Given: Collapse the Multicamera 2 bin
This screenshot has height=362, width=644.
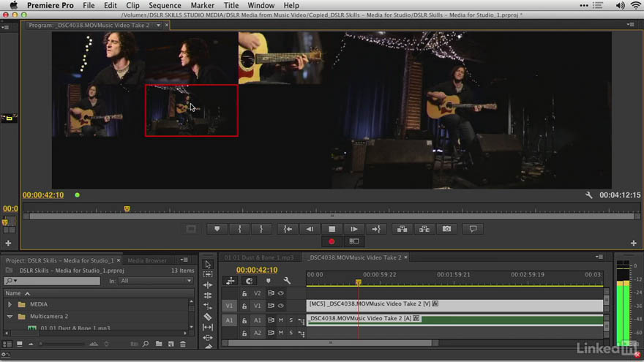Looking at the screenshot, I should tap(10, 317).
